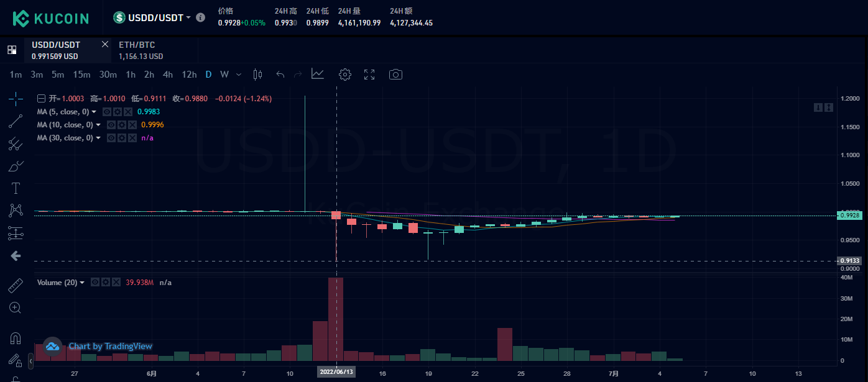The width and height of the screenshot is (868, 382).
Task: Click the Chart by TradingView link
Action: [x=111, y=347]
